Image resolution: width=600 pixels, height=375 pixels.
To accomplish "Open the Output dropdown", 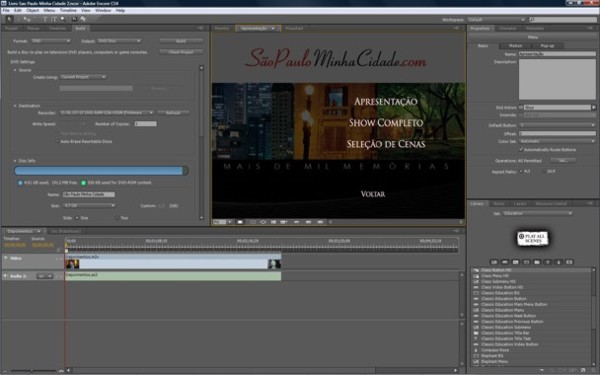I will [x=119, y=41].
